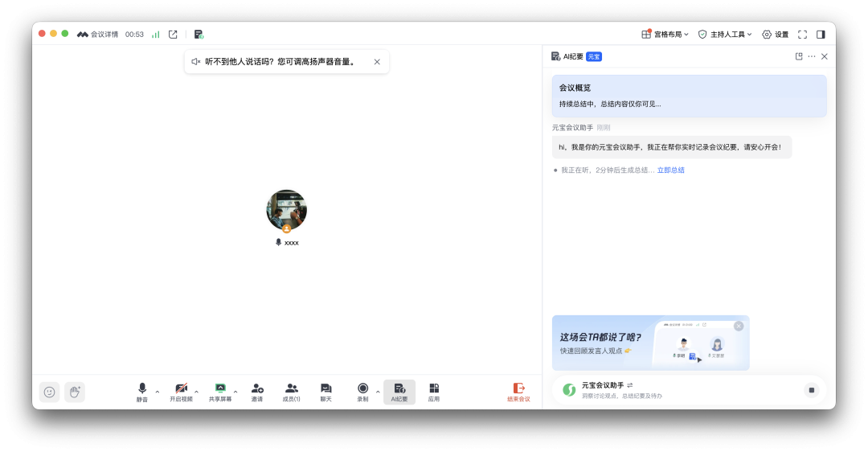Mute the microphone with 静音 button
The width and height of the screenshot is (868, 452).
142,391
